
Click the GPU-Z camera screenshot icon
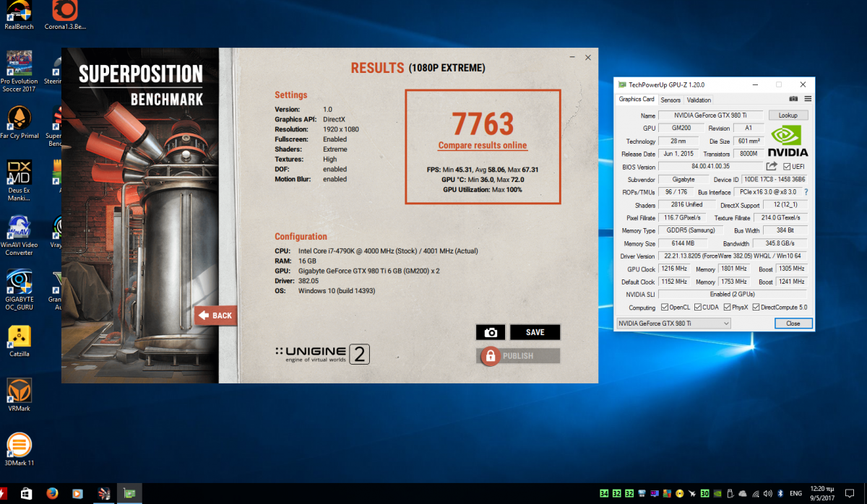point(794,99)
